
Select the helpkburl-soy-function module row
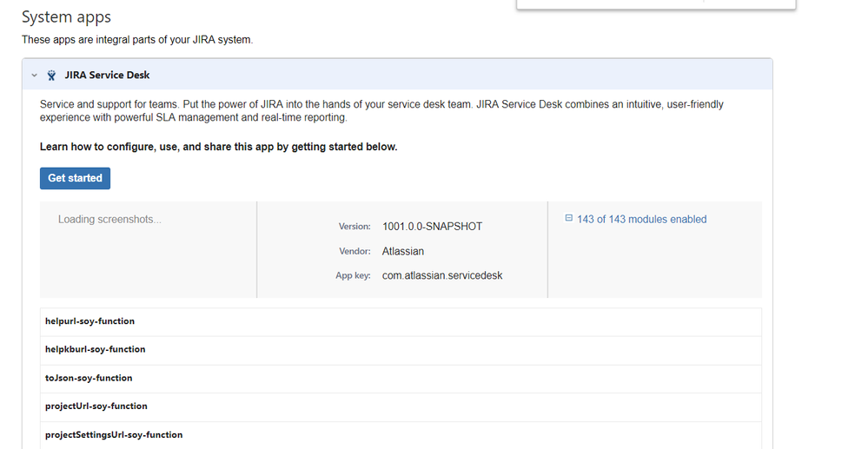[401, 350]
